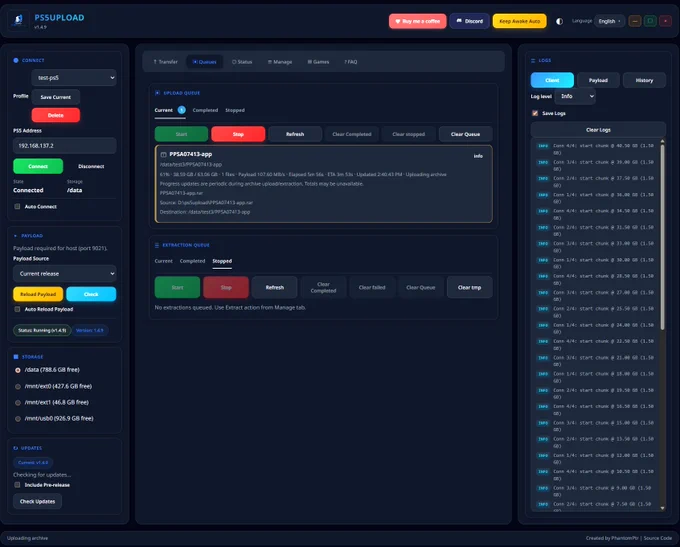Click the Clear Logs button
Screen dimensions: 680x547
click(x=598, y=130)
